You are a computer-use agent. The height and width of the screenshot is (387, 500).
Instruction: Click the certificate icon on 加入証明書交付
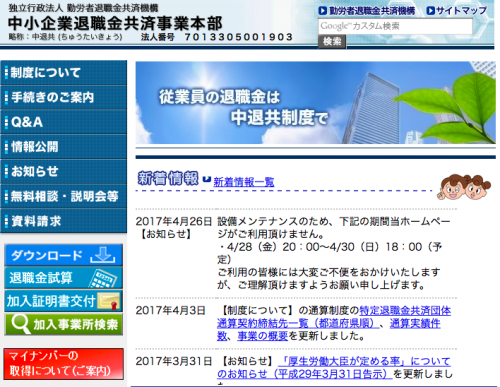[109, 301]
